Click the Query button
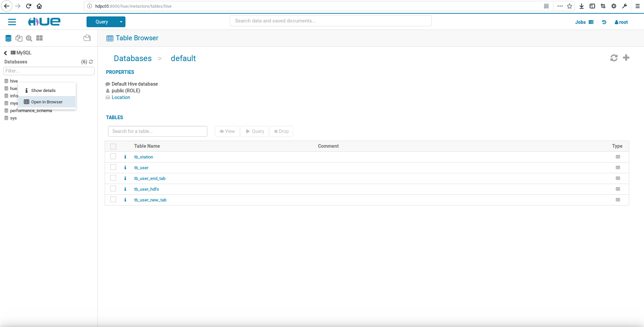The width and height of the screenshot is (644, 327). tap(102, 22)
